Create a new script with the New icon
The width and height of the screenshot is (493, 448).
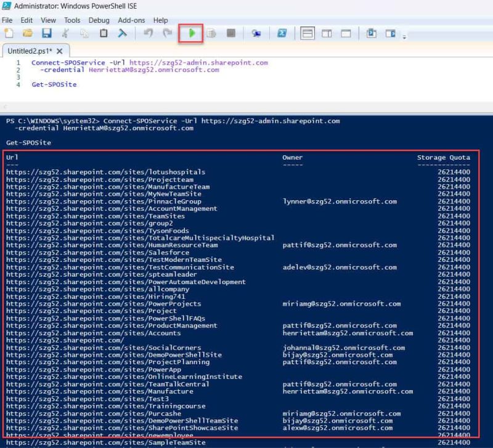(8, 34)
